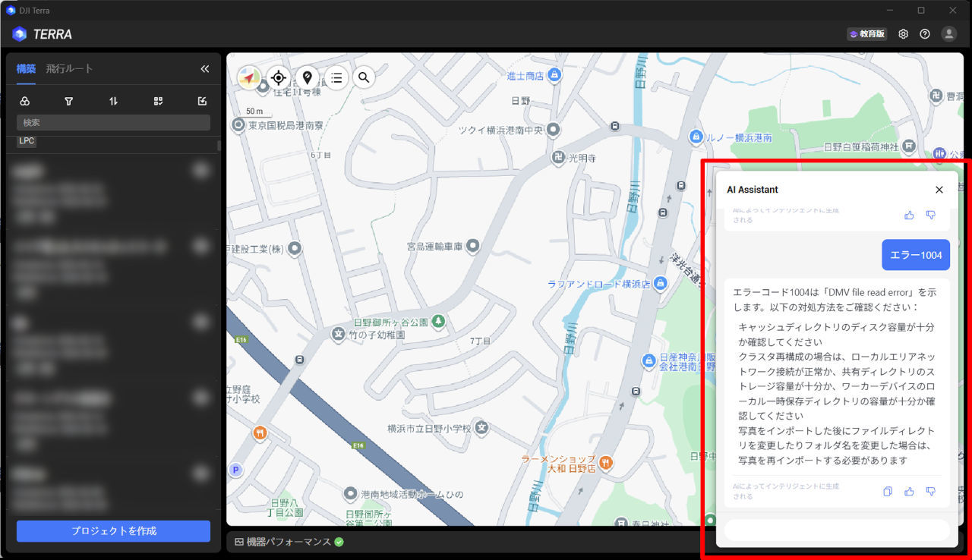Click the 光明寺 temple marker

point(558,158)
